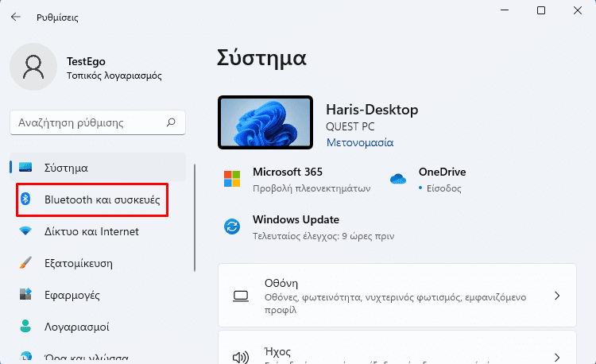Click the Microsoft 365 logo icon
The height and width of the screenshot is (364, 596).
[232, 179]
